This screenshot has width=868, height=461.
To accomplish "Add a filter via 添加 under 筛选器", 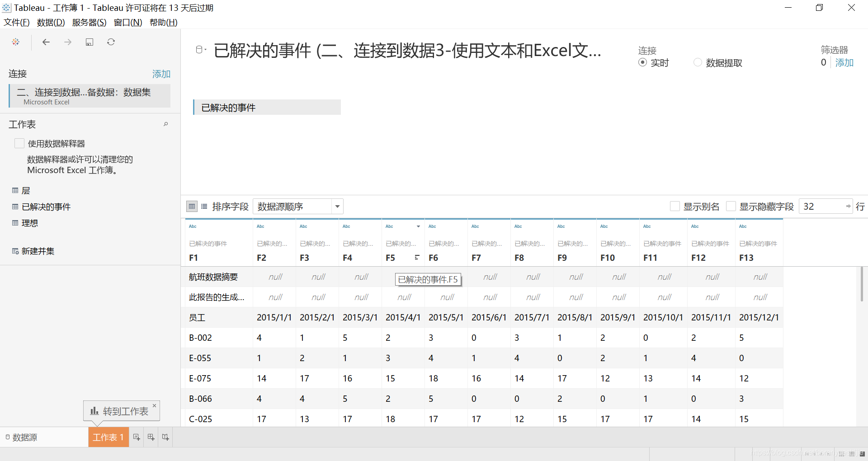I will point(844,63).
